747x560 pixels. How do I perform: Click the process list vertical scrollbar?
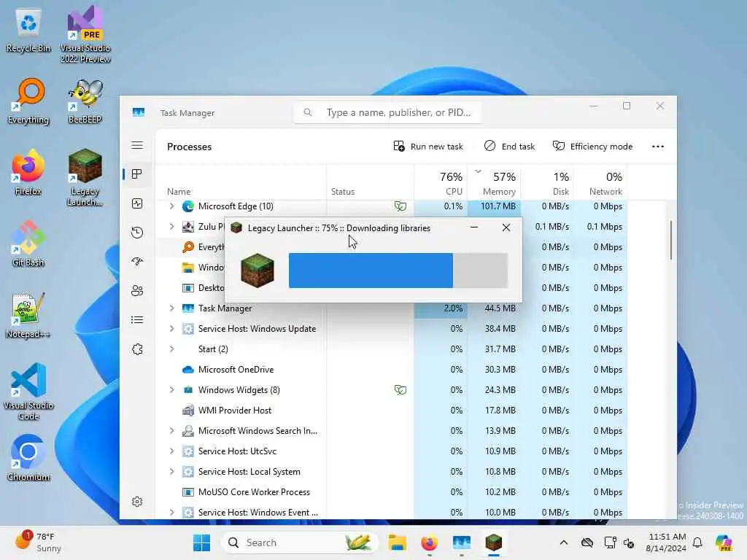click(671, 241)
